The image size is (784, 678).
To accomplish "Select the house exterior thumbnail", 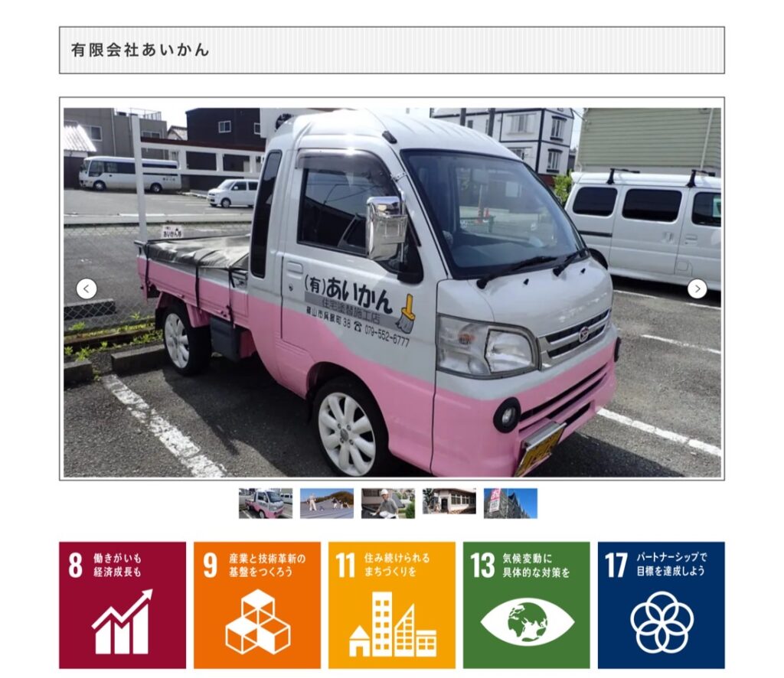I will [x=449, y=503].
